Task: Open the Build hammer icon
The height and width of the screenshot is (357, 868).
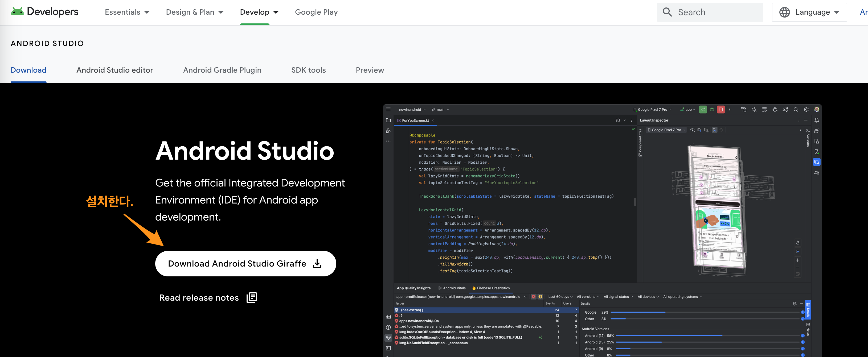Action: tap(744, 109)
